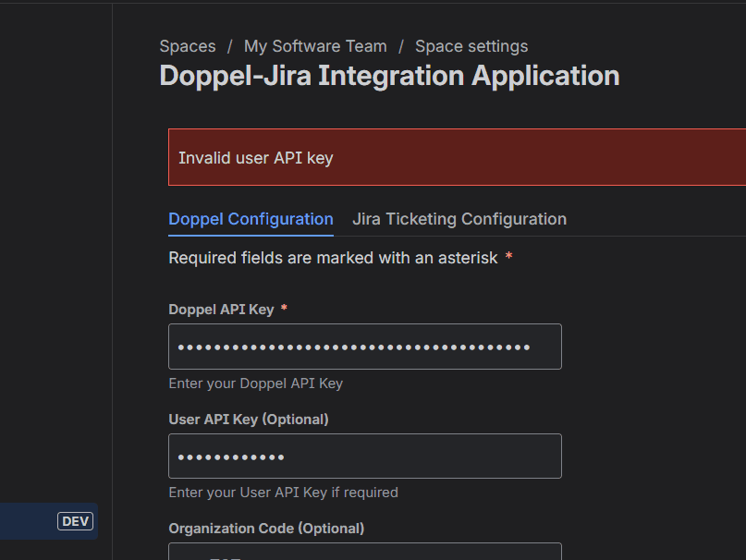Click the Doppel-Jira Integration Application heading

click(x=389, y=76)
